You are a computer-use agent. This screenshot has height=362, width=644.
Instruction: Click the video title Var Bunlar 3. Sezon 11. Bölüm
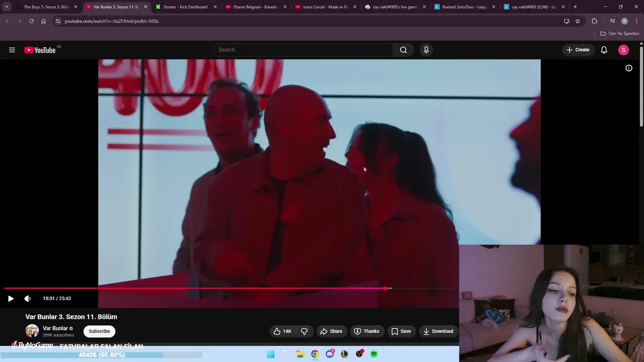pyautogui.click(x=71, y=317)
